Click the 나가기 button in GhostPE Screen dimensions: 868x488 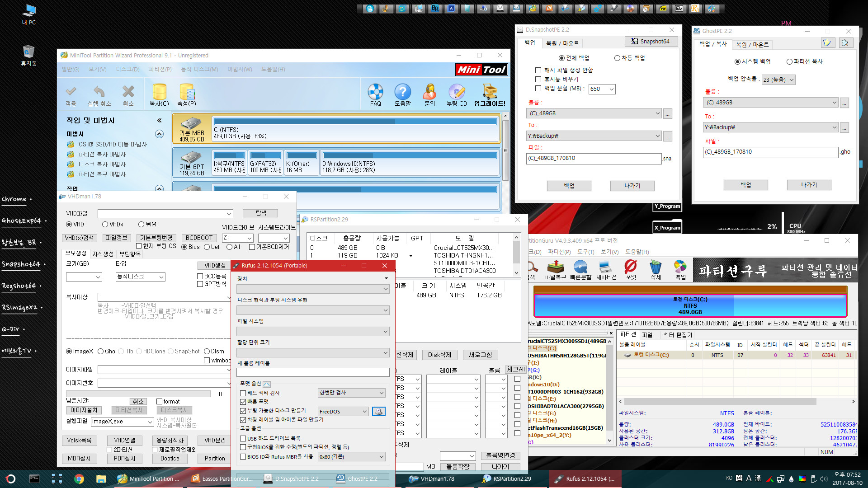(x=809, y=185)
